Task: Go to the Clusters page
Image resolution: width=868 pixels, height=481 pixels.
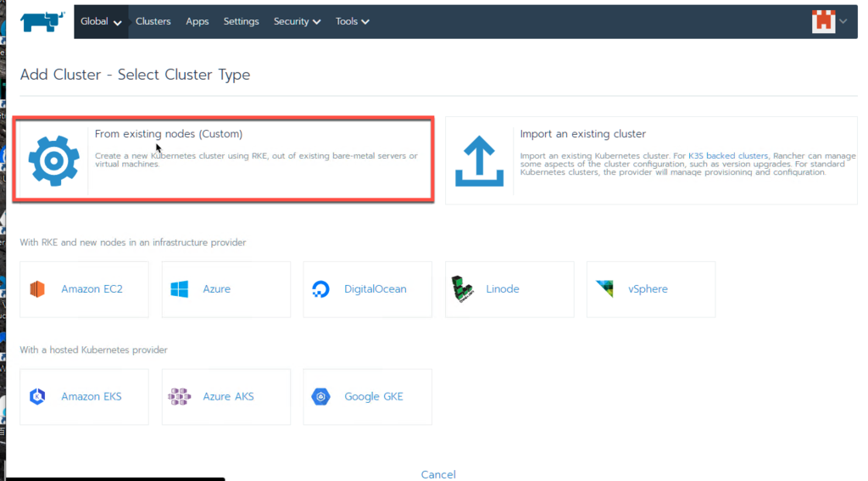Action: pos(153,21)
